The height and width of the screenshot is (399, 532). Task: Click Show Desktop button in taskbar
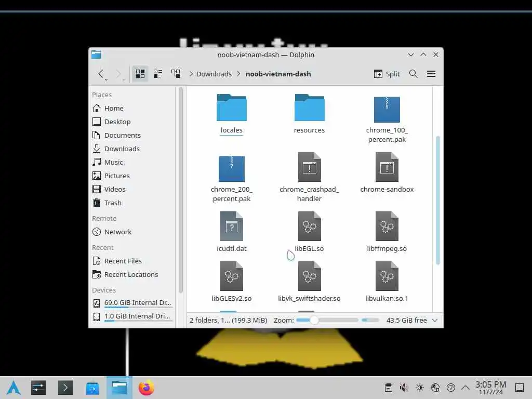(520, 388)
